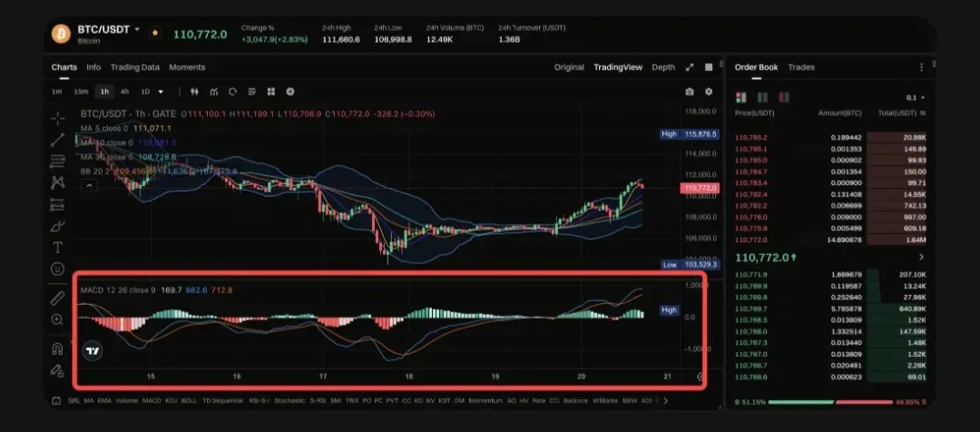This screenshot has width=980, height=432.
Task: Show more indicators on bottom bar
Action: click(x=665, y=401)
